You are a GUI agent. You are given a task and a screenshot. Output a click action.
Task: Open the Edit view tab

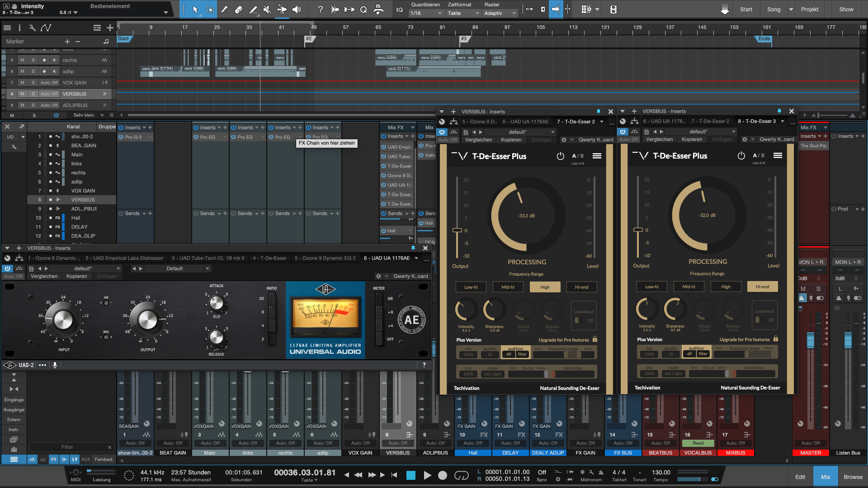tap(800, 477)
